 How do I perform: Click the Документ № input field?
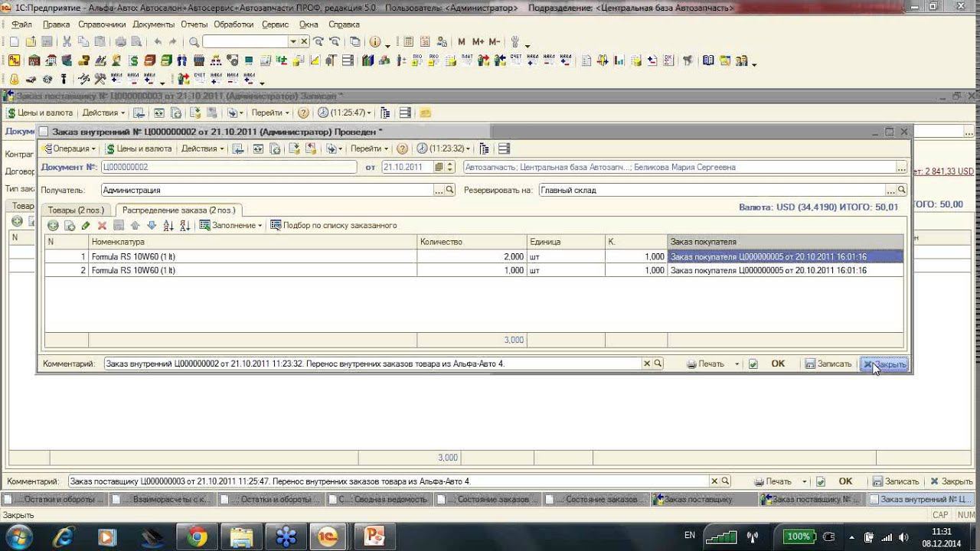coord(229,167)
